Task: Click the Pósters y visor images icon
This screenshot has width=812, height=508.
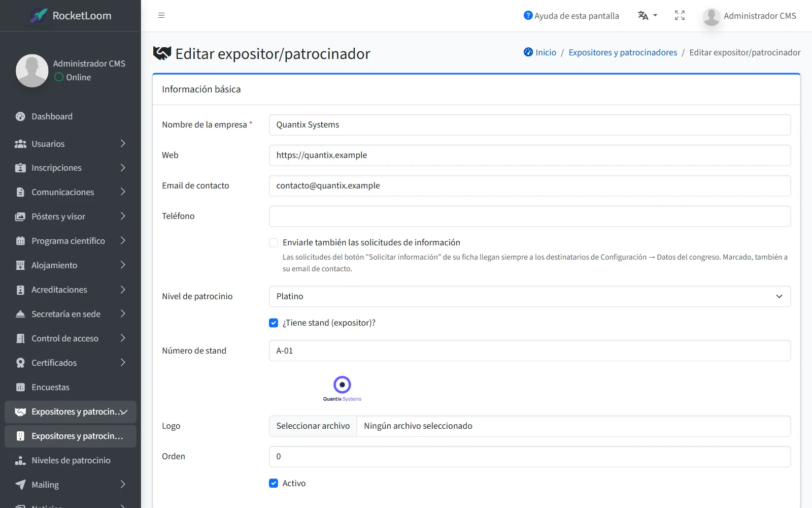Action: (x=20, y=216)
